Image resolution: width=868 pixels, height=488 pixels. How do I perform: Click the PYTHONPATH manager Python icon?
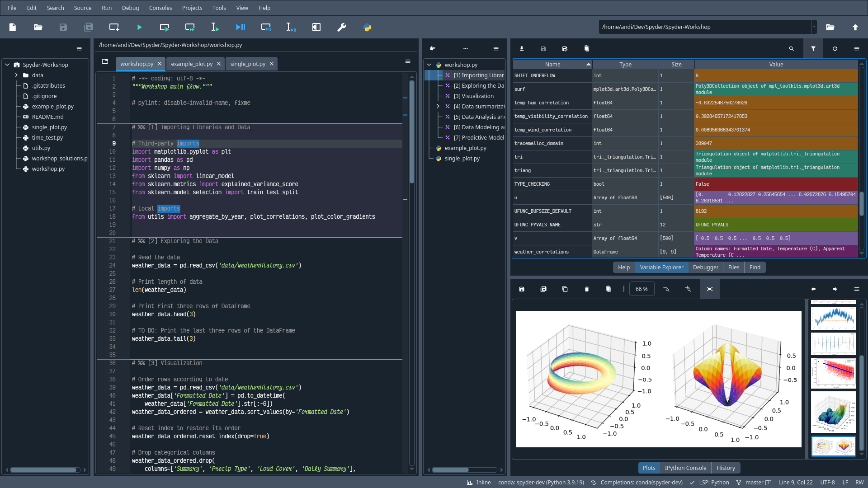point(367,28)
